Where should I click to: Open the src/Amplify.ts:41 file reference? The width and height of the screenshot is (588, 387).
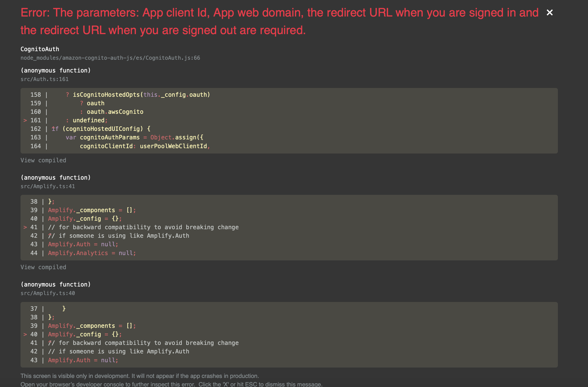pyautogui.click(x=48, y=186)
